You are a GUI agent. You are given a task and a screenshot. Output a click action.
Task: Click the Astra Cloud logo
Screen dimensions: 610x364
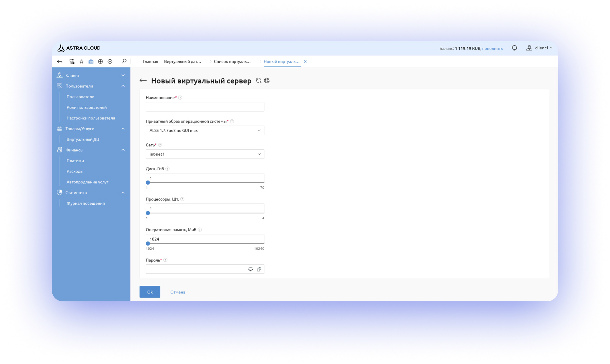[79, 48]
